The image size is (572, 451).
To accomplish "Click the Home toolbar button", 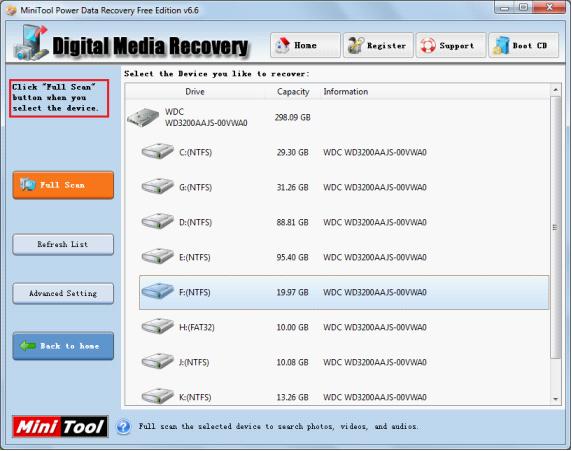I will 305,45.
